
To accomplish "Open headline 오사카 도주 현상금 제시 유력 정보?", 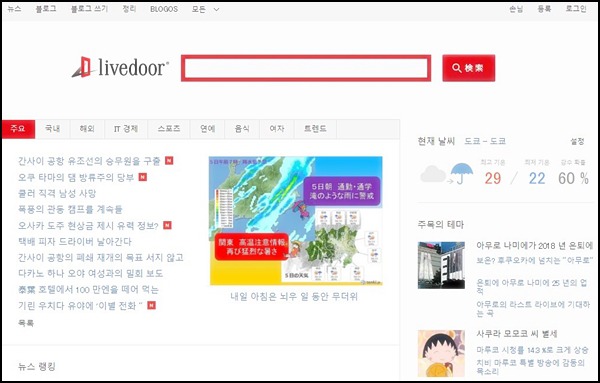I will [x=88, y=225].
